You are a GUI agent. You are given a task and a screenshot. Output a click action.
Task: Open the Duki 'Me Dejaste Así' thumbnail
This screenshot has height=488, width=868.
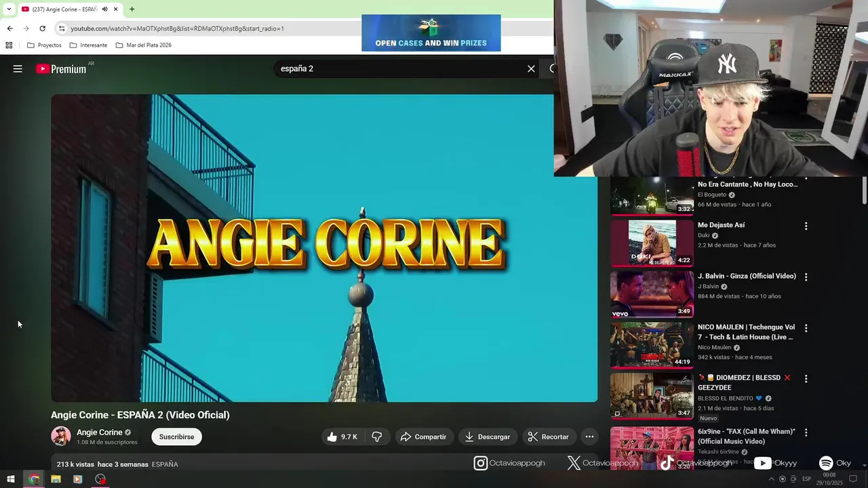pyautogui.click(x=652, y=243)
